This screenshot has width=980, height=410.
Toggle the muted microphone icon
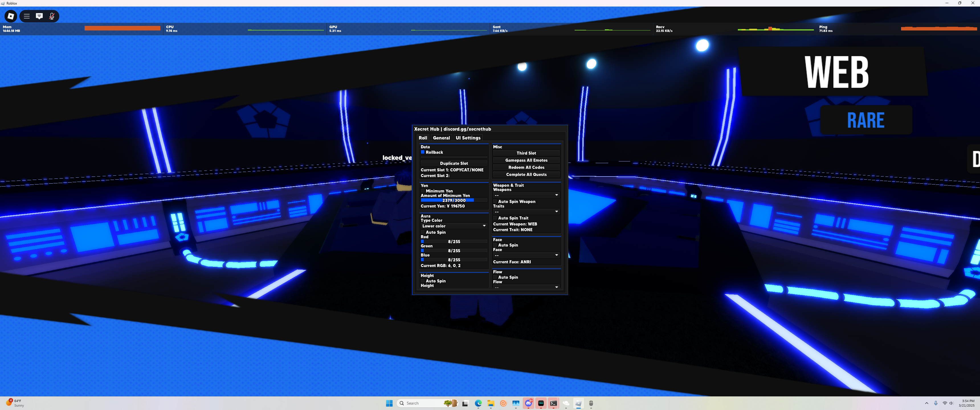coord(52,16)
